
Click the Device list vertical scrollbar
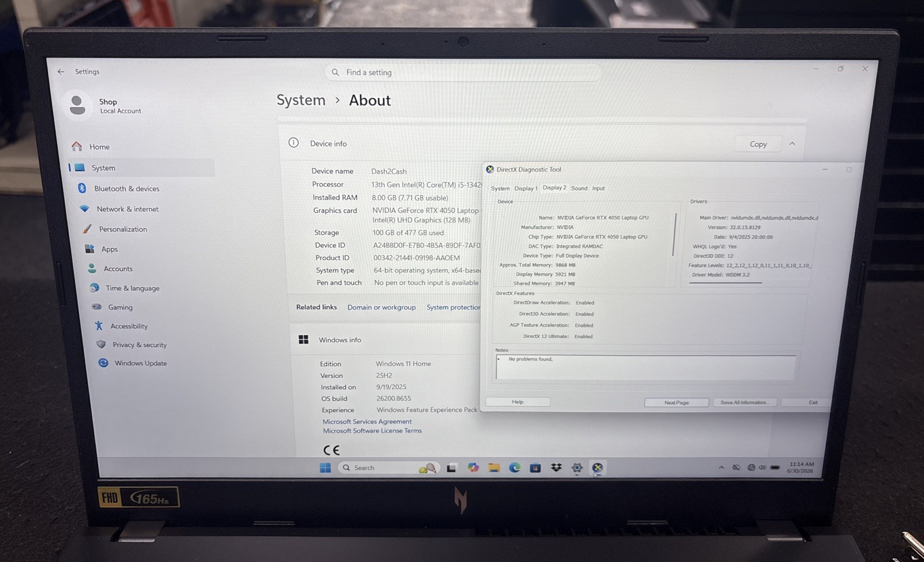tap(674, 235)
